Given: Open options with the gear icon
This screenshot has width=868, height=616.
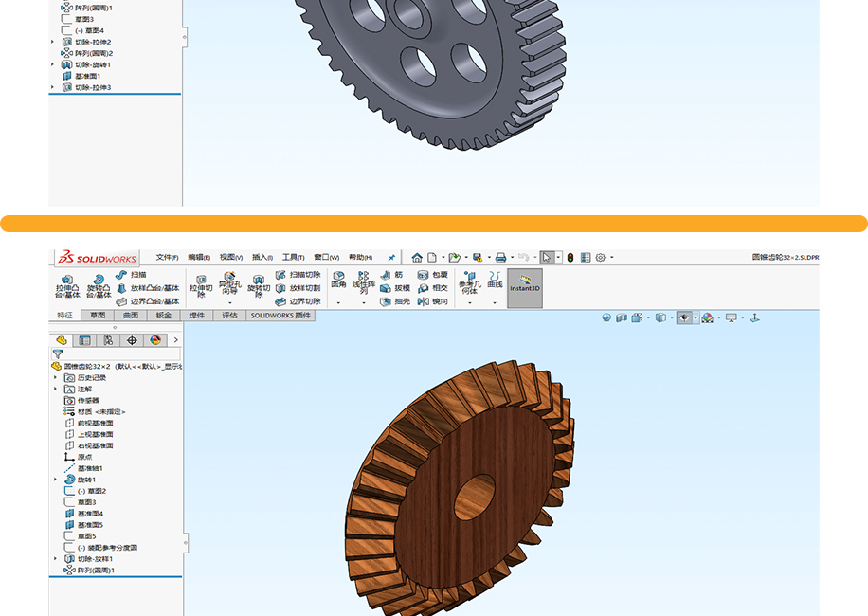Looking at the screenshot, I should 601,258.
